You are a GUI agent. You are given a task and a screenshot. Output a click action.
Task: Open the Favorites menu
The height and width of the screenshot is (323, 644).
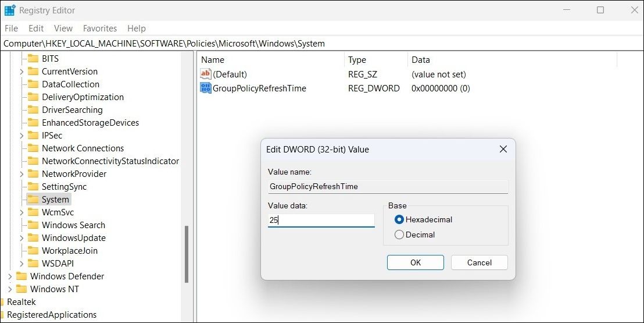(x=100, y=28)
